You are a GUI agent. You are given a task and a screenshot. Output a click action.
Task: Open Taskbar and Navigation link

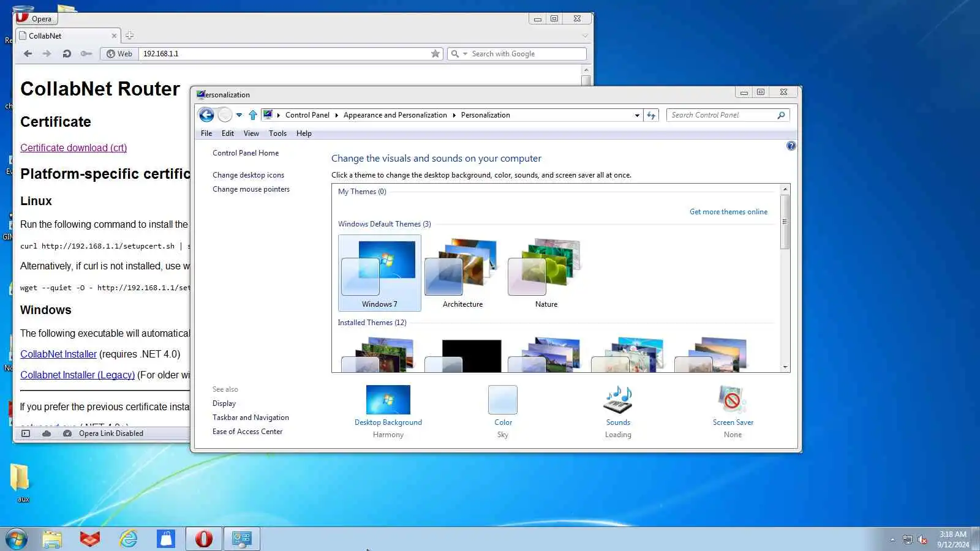[251, 418]
